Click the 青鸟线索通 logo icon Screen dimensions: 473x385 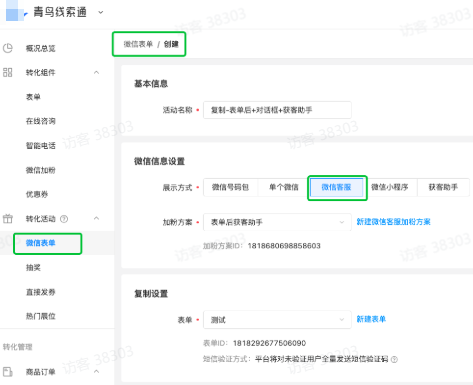point(16,11)
